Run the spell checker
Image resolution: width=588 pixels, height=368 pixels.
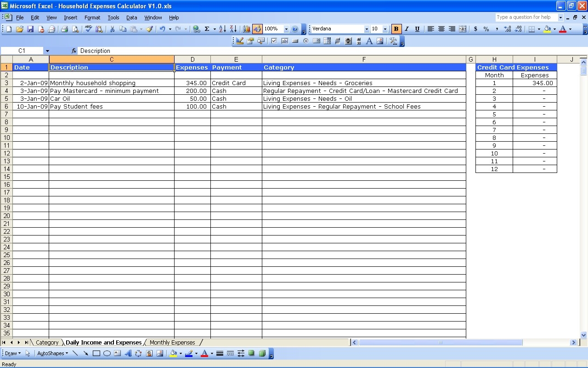coord(88,29)
